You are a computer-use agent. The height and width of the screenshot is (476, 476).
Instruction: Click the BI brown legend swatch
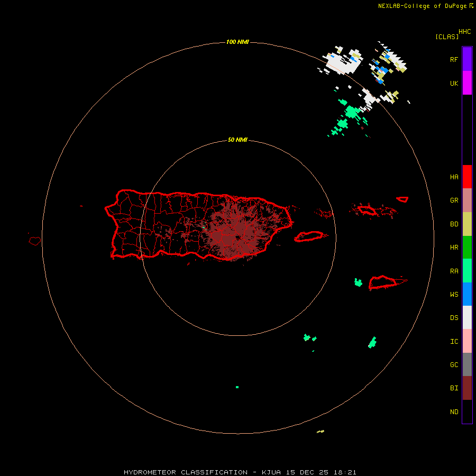(467, 388)
